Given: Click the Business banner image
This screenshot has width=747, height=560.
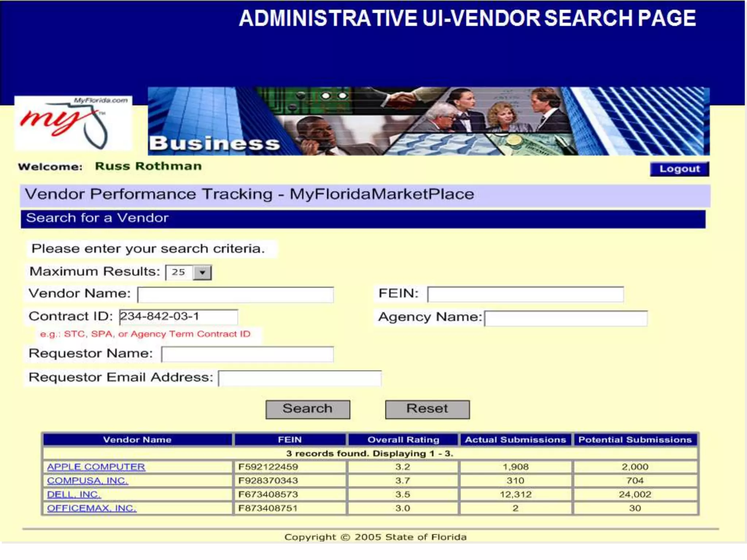Looking at the screenshot, I should [x=428, y=121].
